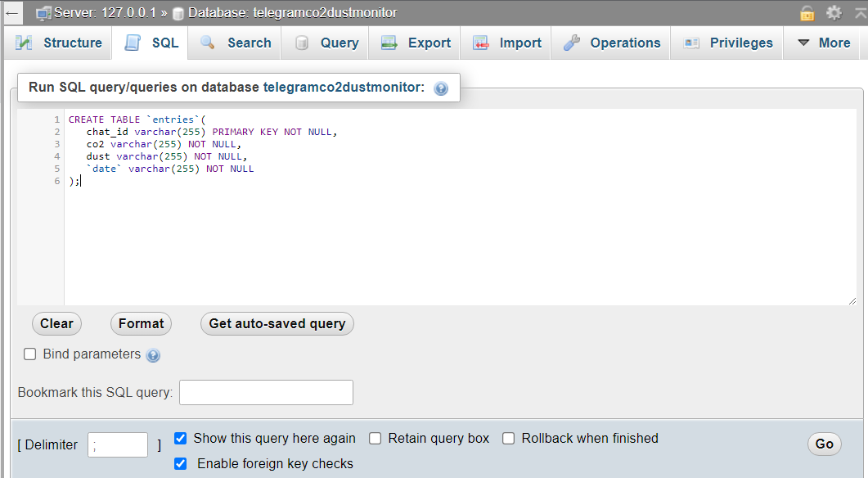Viewport: 868px width, 478px height.
Task: Tick the Rollback when finished checkbox
Action: 508,439
